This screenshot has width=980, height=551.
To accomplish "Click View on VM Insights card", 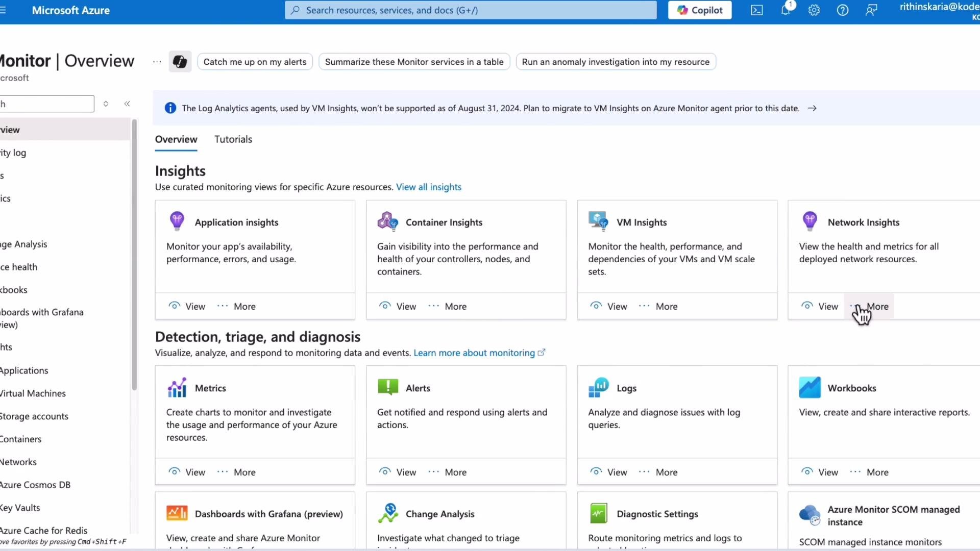I will tap(608, 306).
